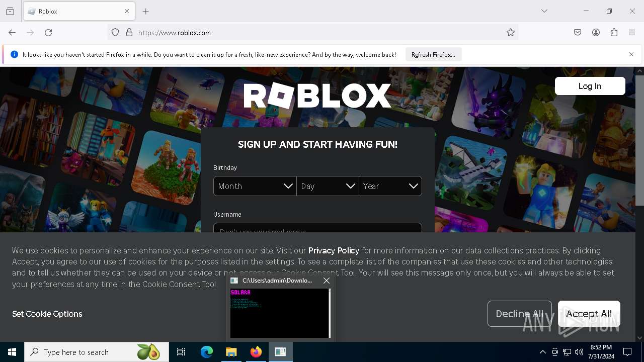Expand the Year birthday dropdown
The height and width of the screenshot is (362, 644).
(x=390, y=186)
